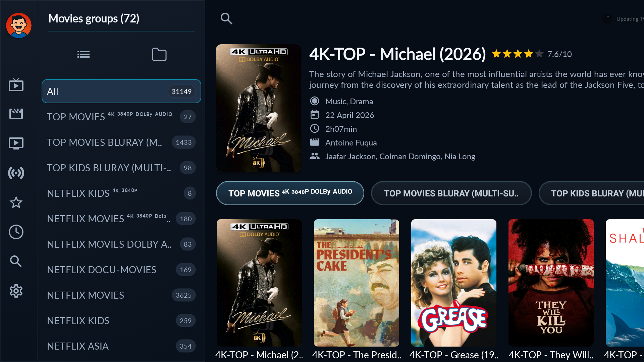Select NETFLIX MOVIES group with 3625 items
This screenshot has height=362, width=644.
coord(121,295)
